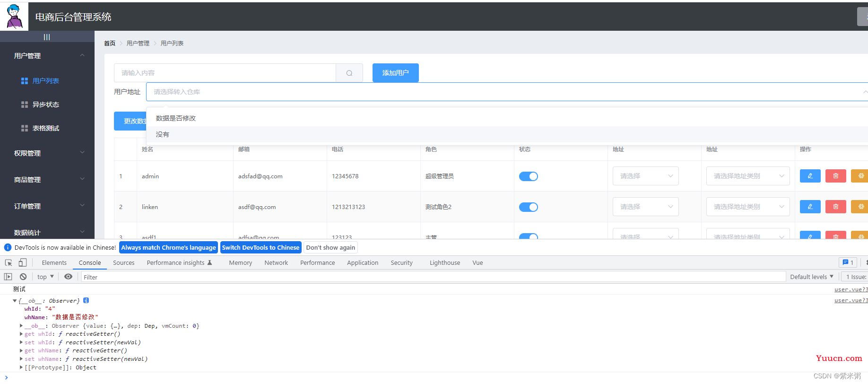Switch to the Elements tab
The image size is (868, 384).
pos(54,262)
